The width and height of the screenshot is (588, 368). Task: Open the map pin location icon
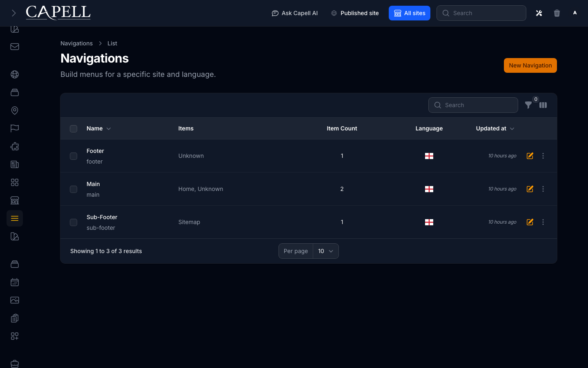tap(15, 110)
